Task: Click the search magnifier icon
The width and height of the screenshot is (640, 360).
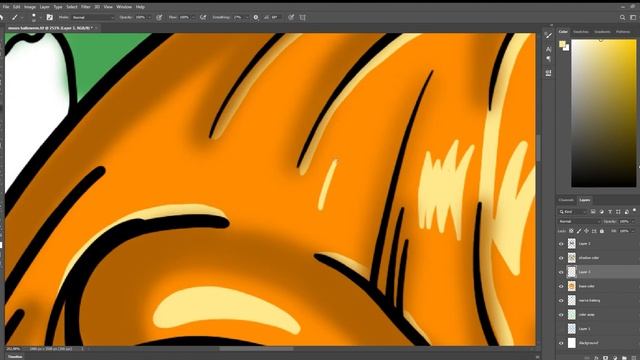Action: 622,18
